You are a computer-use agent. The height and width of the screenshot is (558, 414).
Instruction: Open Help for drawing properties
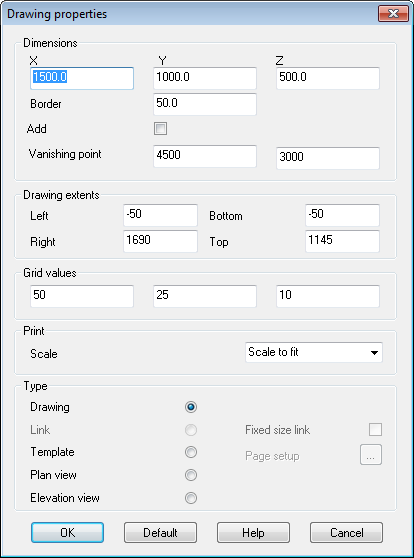pyautogui.click(x=253, y=532)
